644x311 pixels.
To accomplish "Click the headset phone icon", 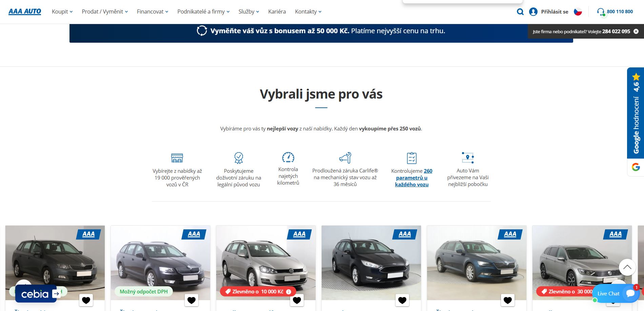I will coord(601,12).
